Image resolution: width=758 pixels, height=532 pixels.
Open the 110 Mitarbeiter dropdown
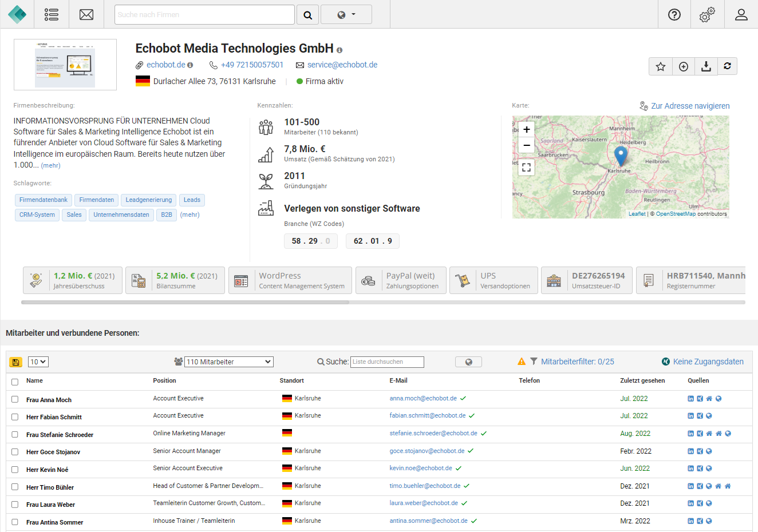click(x=228, y=362)
